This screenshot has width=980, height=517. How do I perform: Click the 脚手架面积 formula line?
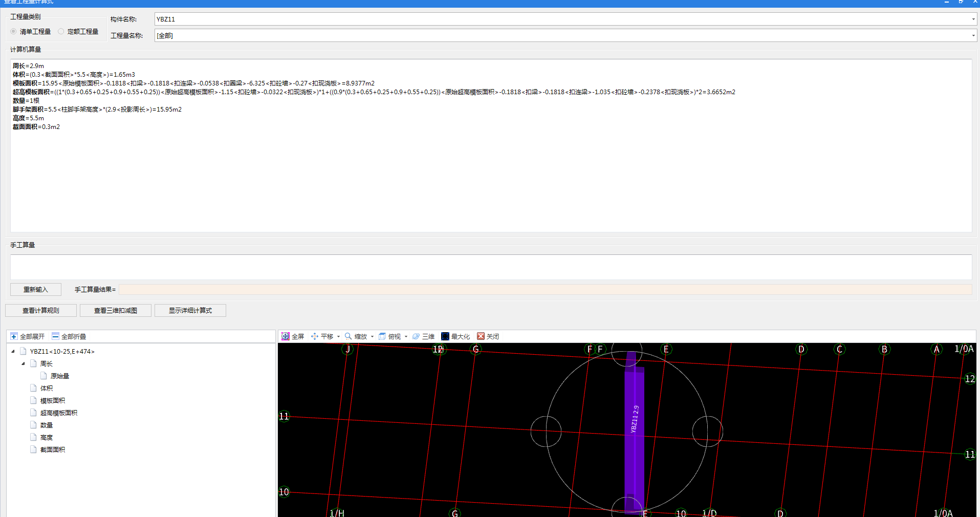97,110
